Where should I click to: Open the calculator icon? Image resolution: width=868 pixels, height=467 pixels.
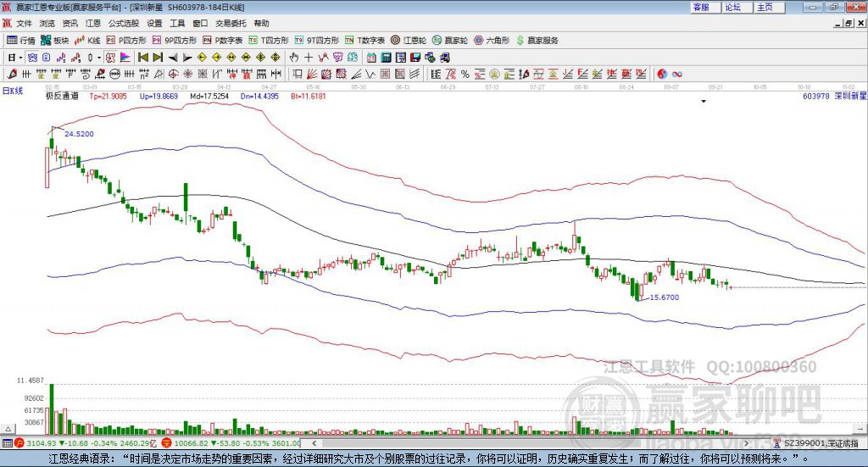[386, 58]
